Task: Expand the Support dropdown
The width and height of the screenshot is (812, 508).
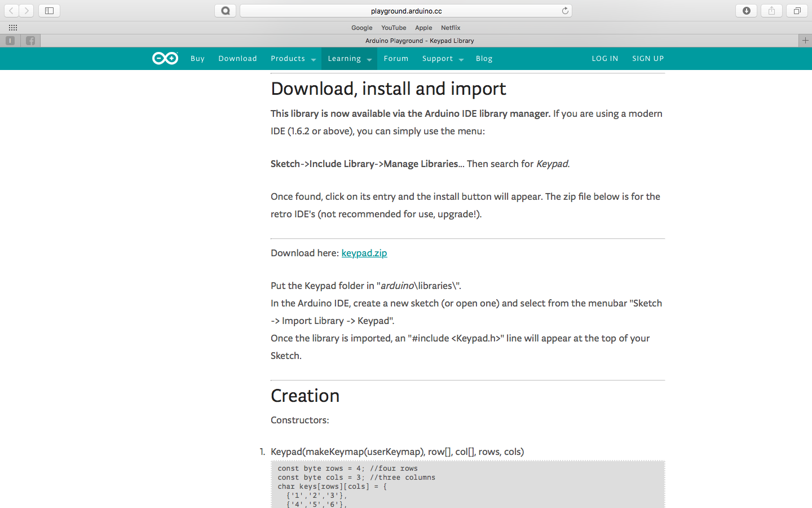Action: coord(442,59)
